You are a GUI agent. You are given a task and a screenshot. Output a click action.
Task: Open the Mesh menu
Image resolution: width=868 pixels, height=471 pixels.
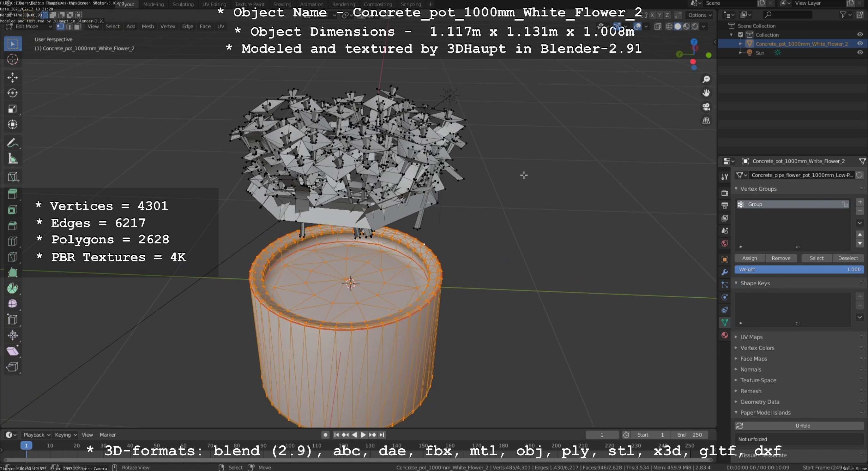click(x=148, y=27)
